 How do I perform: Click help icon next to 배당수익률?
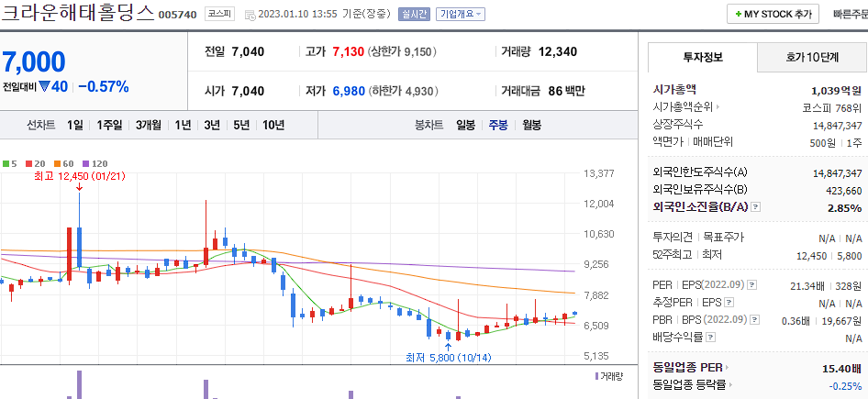coord(711,337)
